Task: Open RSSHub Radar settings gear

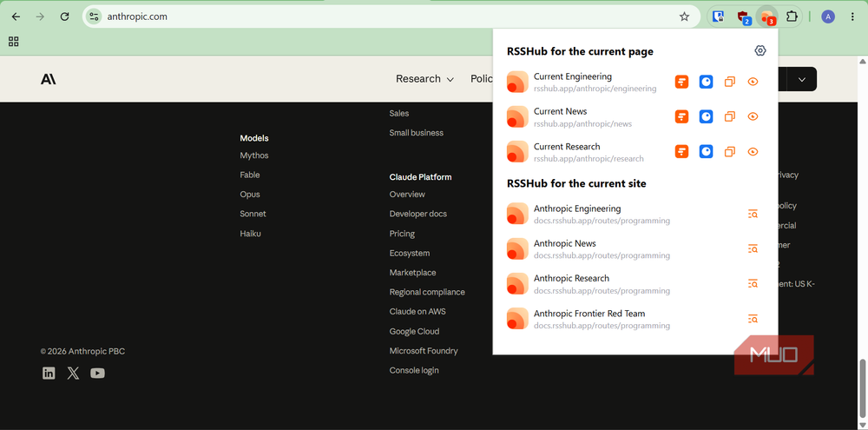Action: (760, 50)
